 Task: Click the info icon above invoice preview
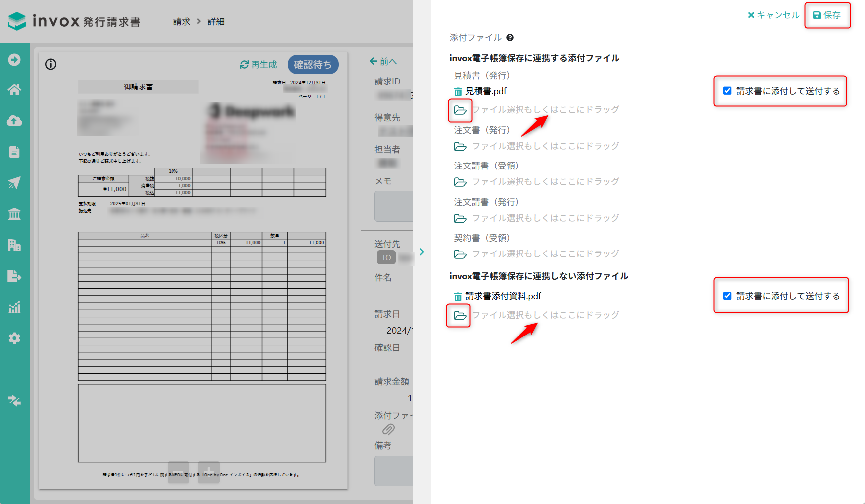[51, 64]
